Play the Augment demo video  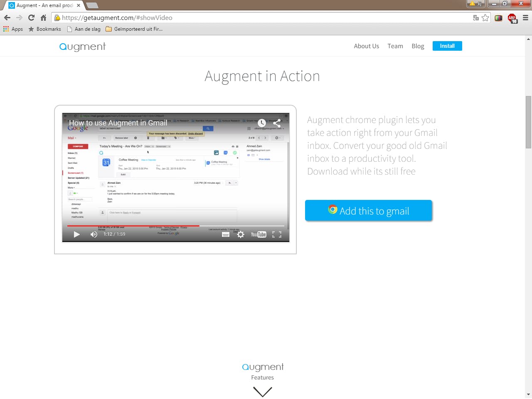pos(76,234)
